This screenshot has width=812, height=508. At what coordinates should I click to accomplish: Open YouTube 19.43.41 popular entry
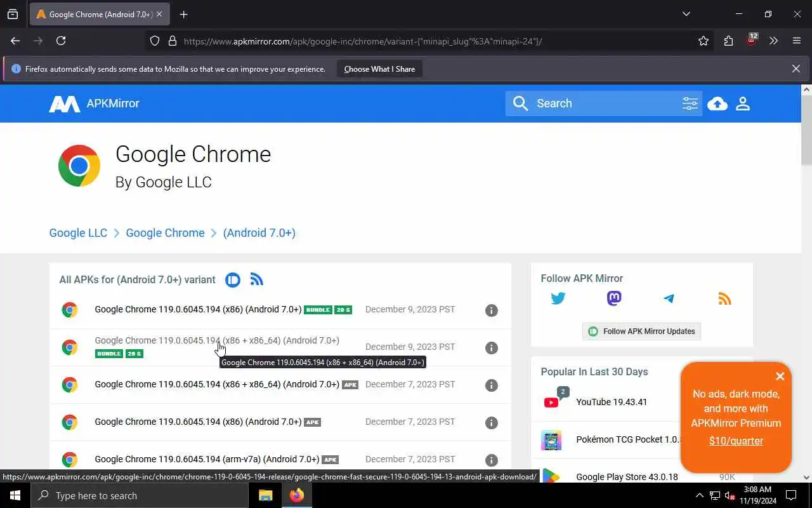(x=612, y=402)
